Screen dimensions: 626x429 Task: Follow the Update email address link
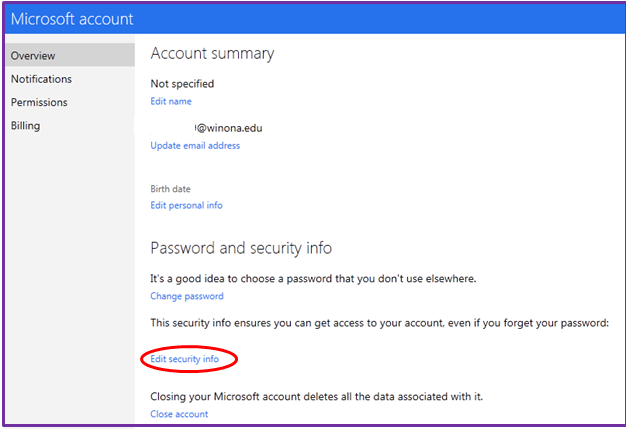[x=195, y=145]
